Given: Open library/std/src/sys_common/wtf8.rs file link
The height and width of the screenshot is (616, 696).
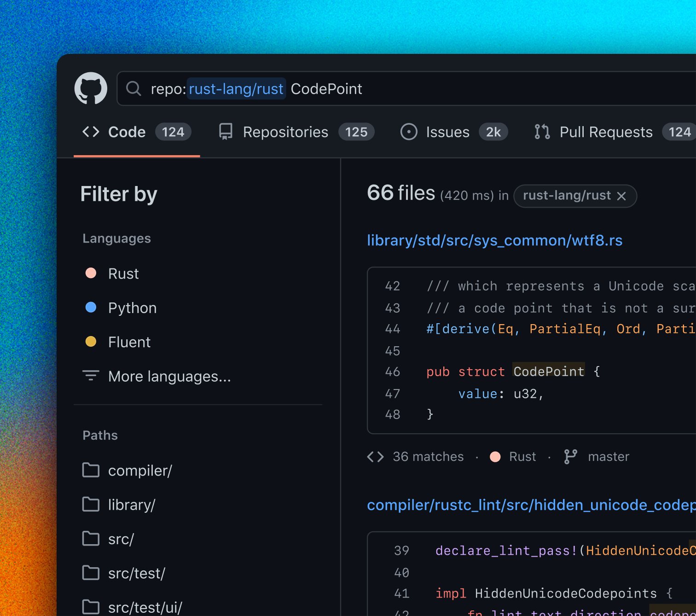Looking at the screenshot, I should coord(494,240).
